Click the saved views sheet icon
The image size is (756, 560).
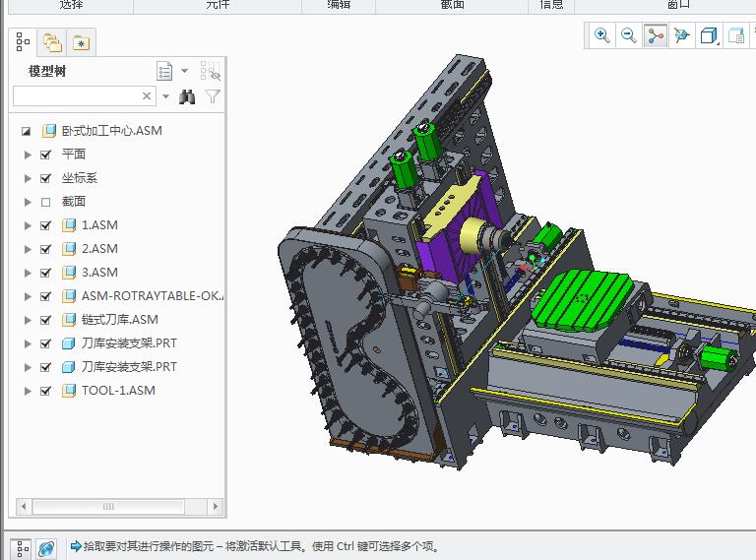coord(736,35)
